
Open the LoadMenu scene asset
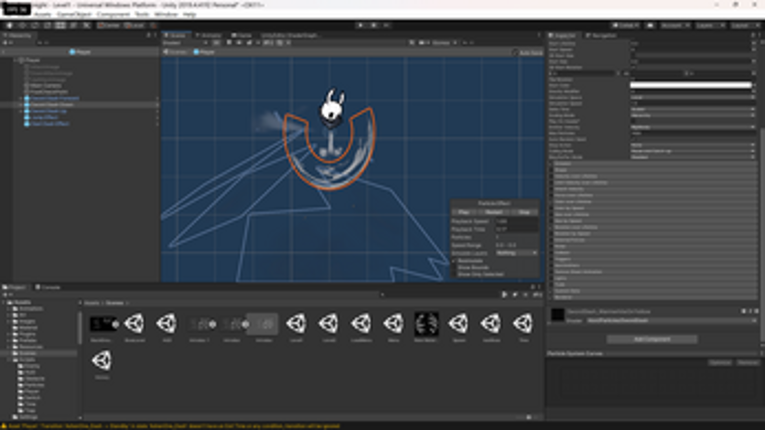tap(361, 328)
